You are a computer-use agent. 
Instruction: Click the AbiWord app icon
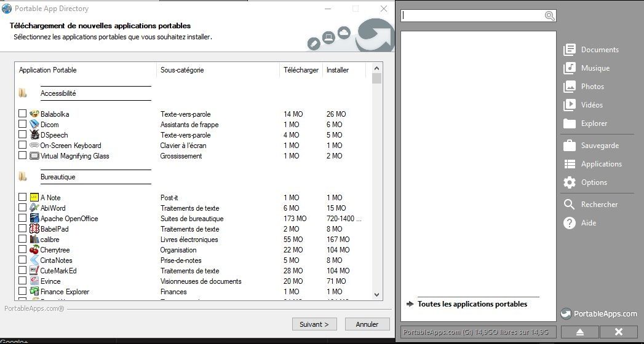point(34,208)
